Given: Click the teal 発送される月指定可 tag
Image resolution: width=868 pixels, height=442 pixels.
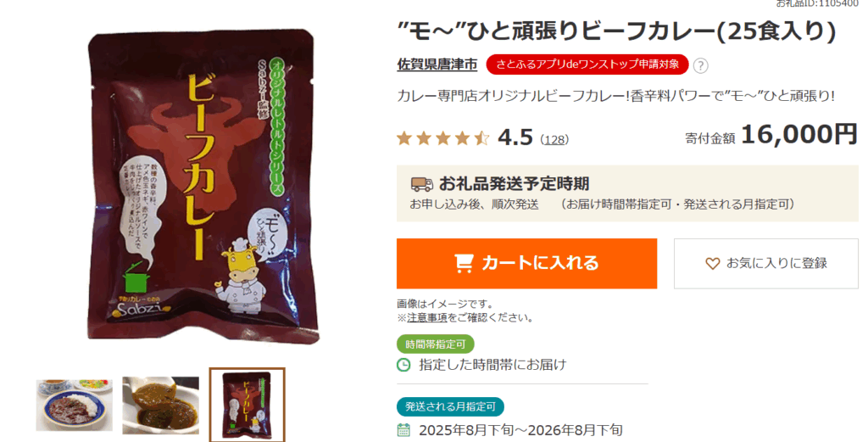Looking at the screenshot, I should click(x=450, y=406).
